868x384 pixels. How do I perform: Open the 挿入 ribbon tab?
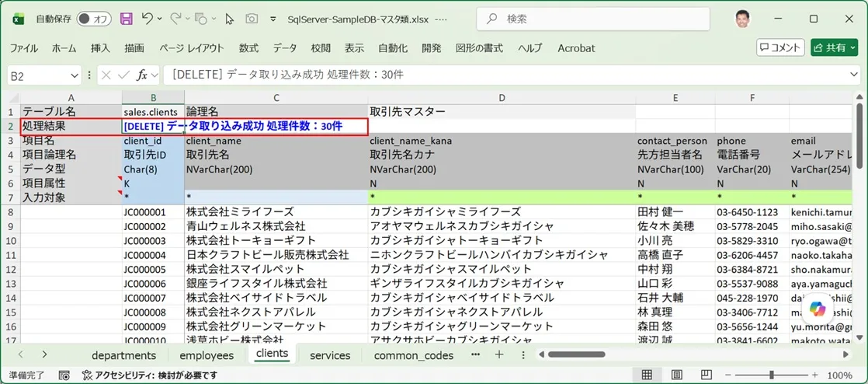[x=100, y=48]
